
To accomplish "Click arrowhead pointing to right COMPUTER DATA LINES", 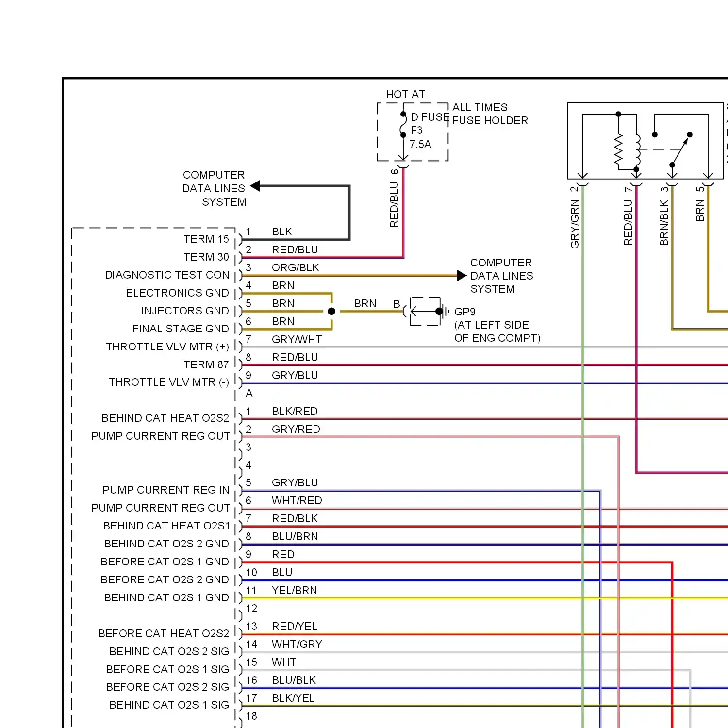I will [x=462, y=276].
